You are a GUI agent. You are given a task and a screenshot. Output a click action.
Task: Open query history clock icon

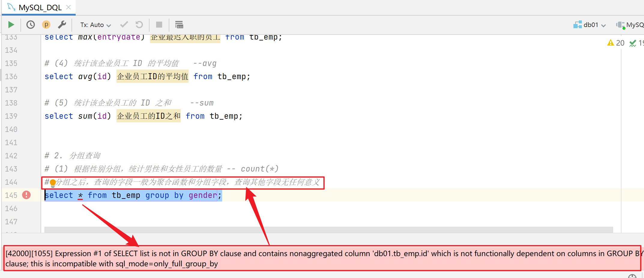pyautogui.click(x=31, y=25)
